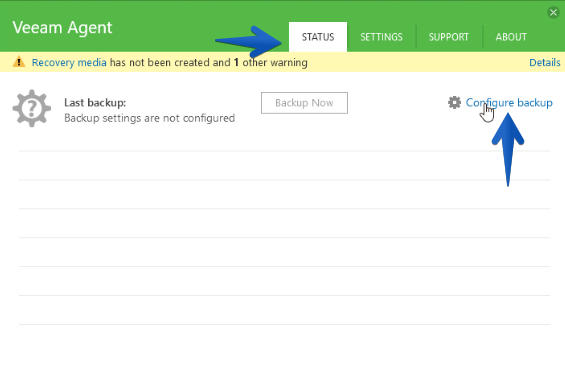Open the ABOUT tab
565x368 pixels.
pyautogui.click(x=511, y=37)
